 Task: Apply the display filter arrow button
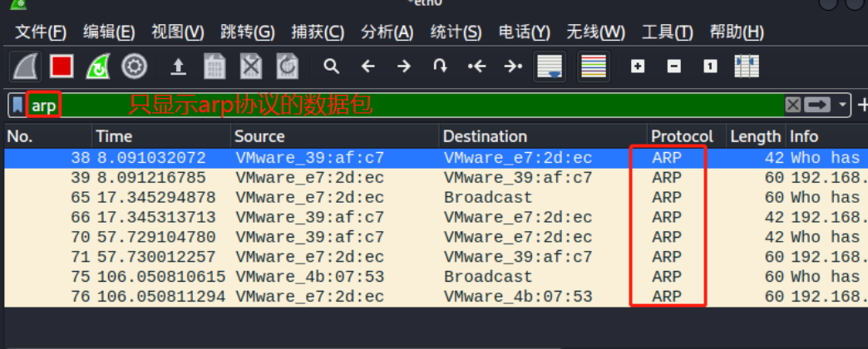click(x=817, y=105)
